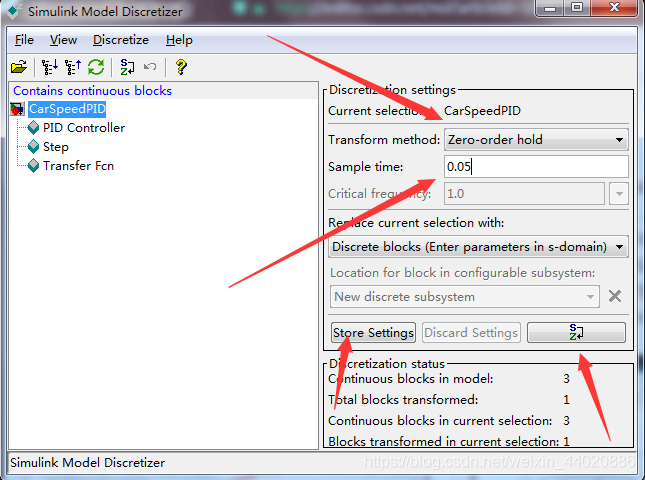The width and height of the screenshot is (645, 480).
Task: Minimize the Simulink Model Discretizer window
Action: (x=550, y=8)
